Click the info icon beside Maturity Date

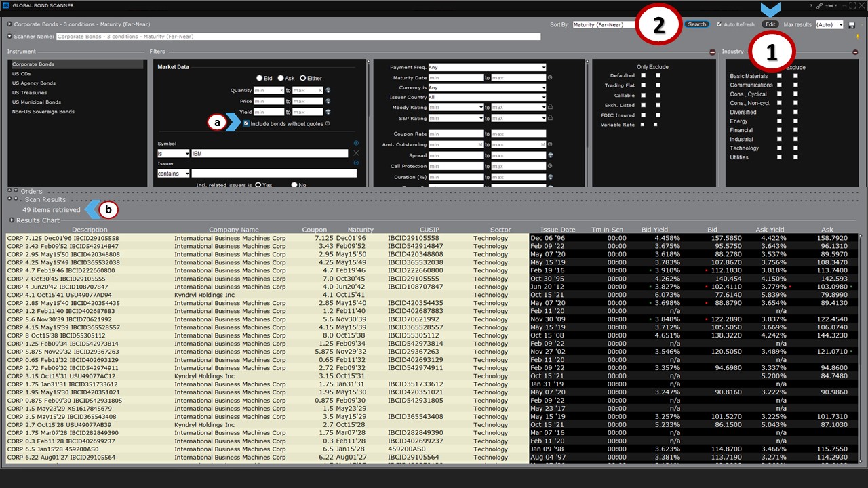click(550, 78)
